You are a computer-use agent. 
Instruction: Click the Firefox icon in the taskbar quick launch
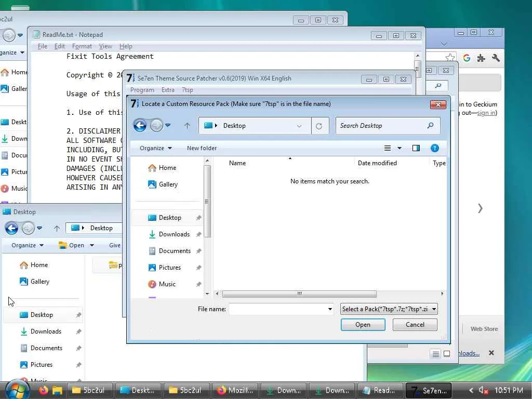pos(44,390)
